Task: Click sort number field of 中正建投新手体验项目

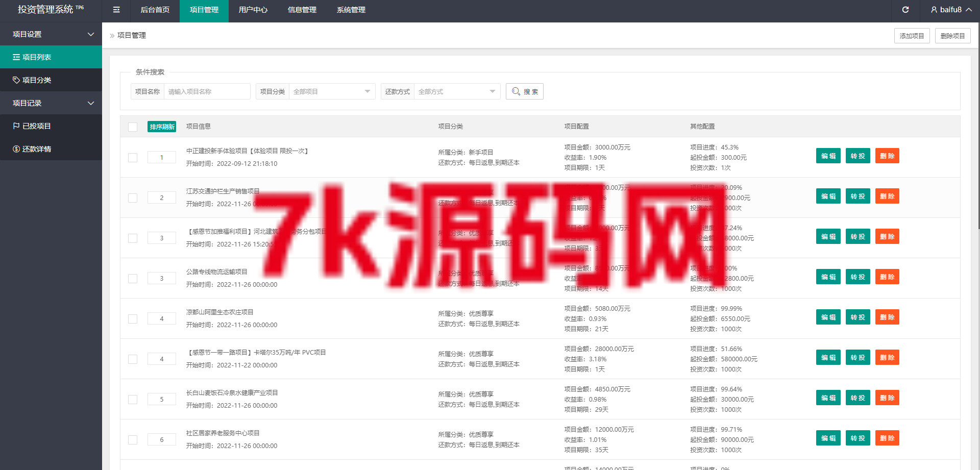Action: 162,158
